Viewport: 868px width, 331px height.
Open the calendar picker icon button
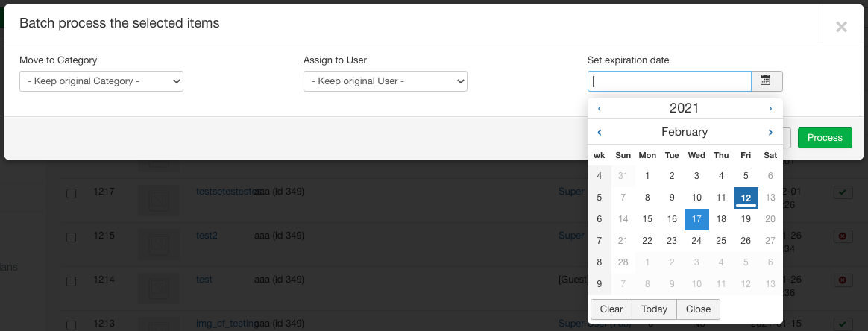(767, 81)
